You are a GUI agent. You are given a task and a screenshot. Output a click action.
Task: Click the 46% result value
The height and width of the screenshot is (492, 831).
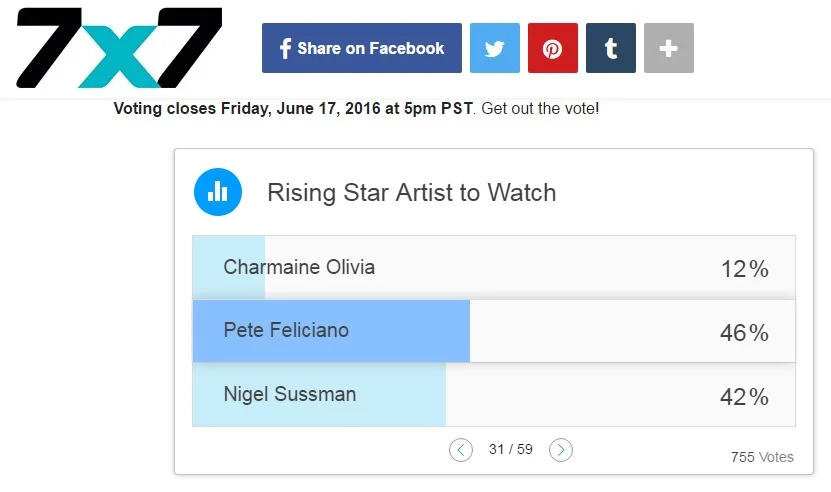click(x=744, y=333)
